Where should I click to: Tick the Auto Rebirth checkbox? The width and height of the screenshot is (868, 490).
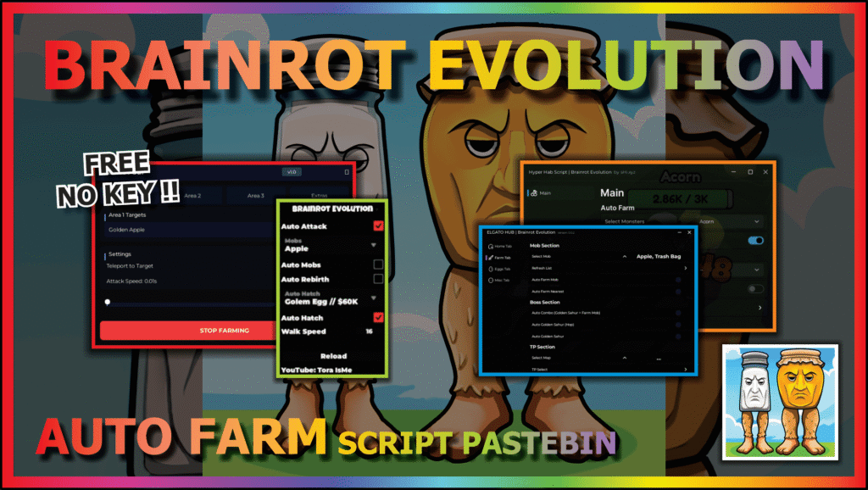coord(378,279)
